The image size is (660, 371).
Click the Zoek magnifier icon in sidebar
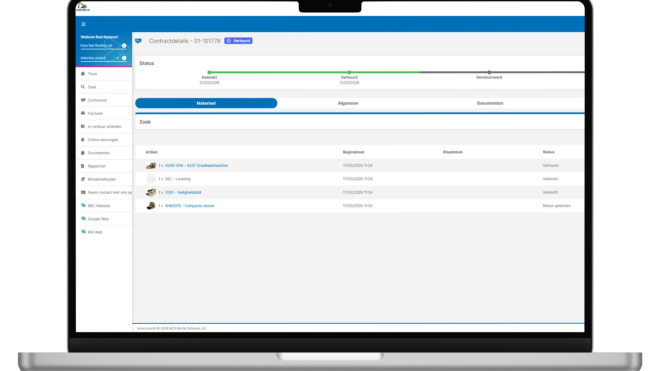(x=82, y=87)
